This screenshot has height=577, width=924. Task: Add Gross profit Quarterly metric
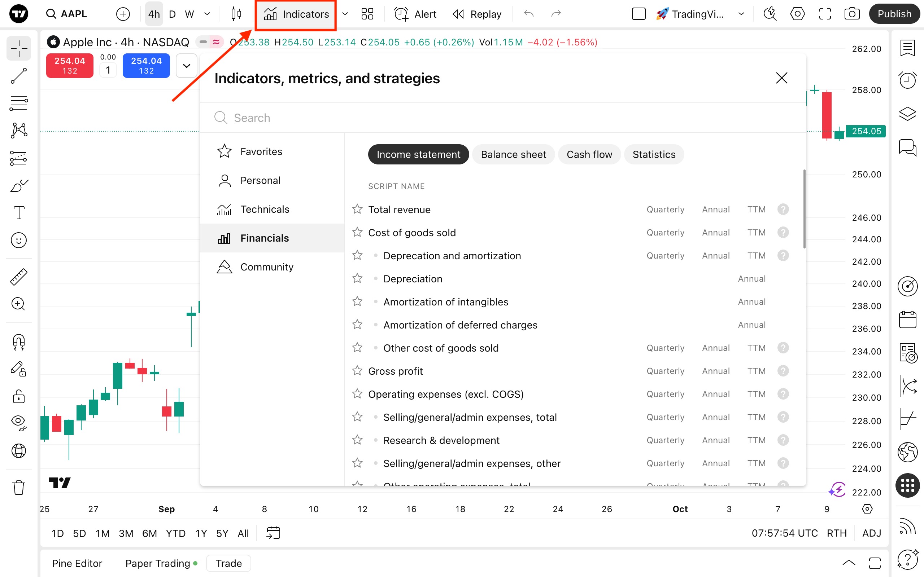coord(665,371)
